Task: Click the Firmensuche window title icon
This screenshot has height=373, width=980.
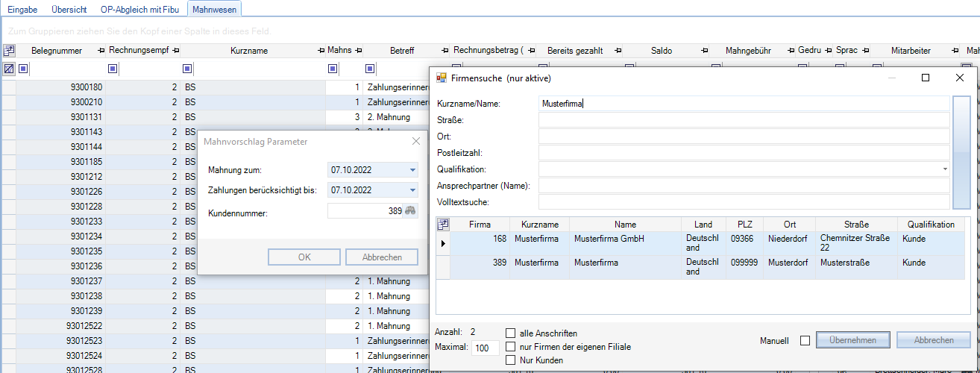Action: pos(442,78)
